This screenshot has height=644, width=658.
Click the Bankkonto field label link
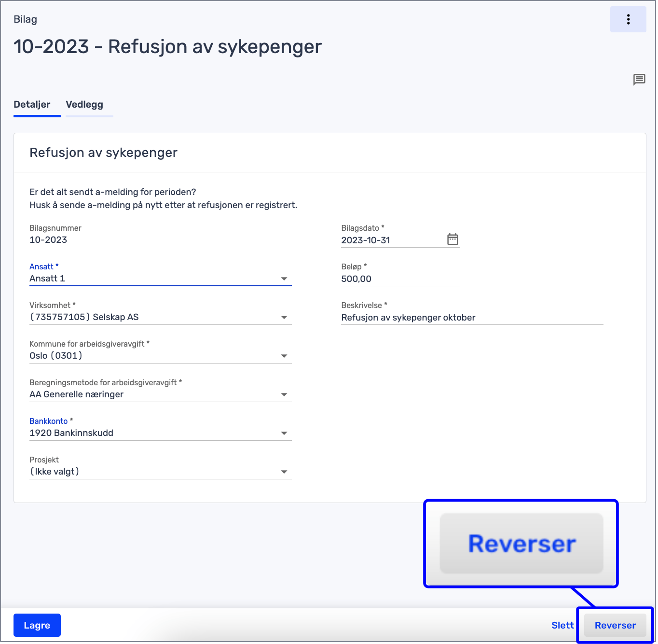click(x=48, y=420)
